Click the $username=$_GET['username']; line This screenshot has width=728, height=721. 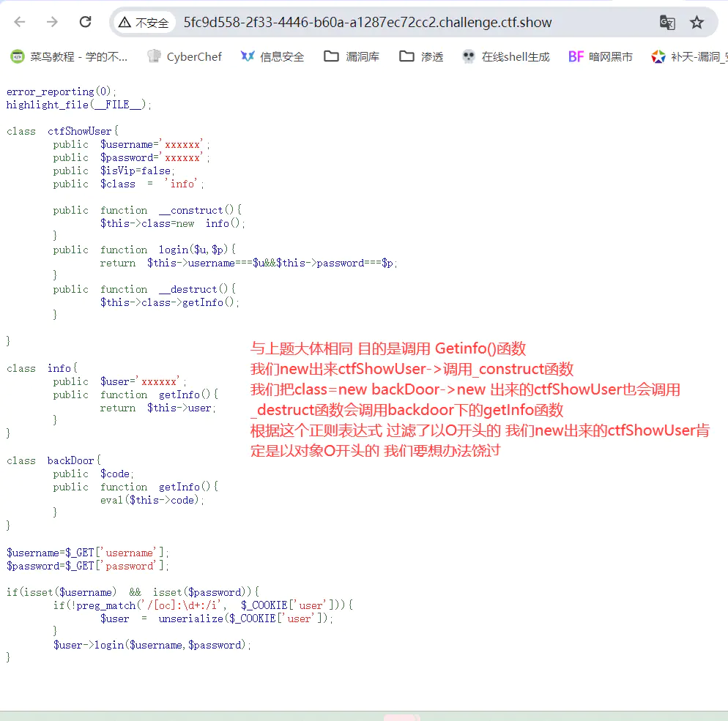point(88,553)
